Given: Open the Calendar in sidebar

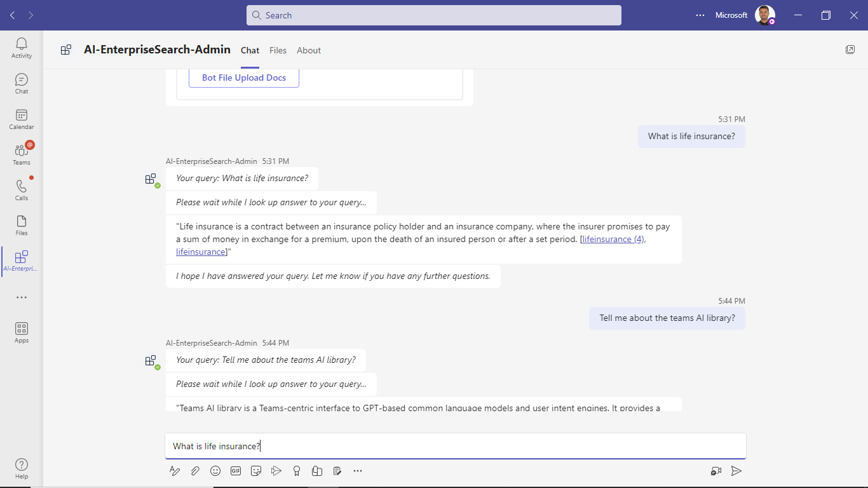Looking at the screenshot, I should tap(22, 119).
